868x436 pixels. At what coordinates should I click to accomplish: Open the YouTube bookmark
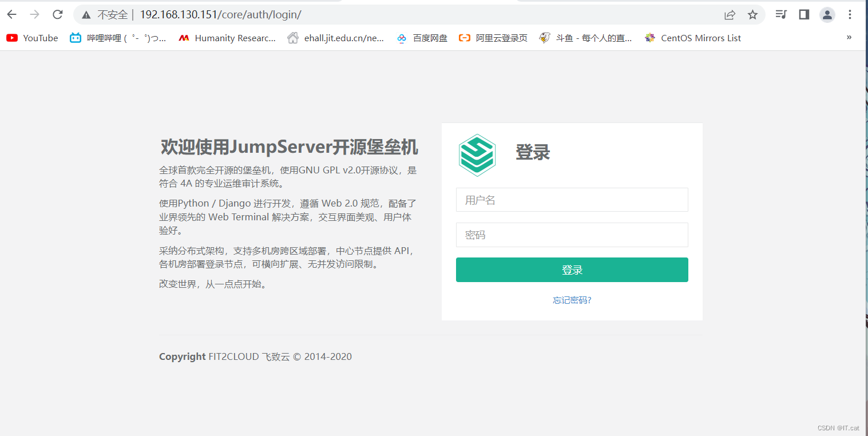32,38
